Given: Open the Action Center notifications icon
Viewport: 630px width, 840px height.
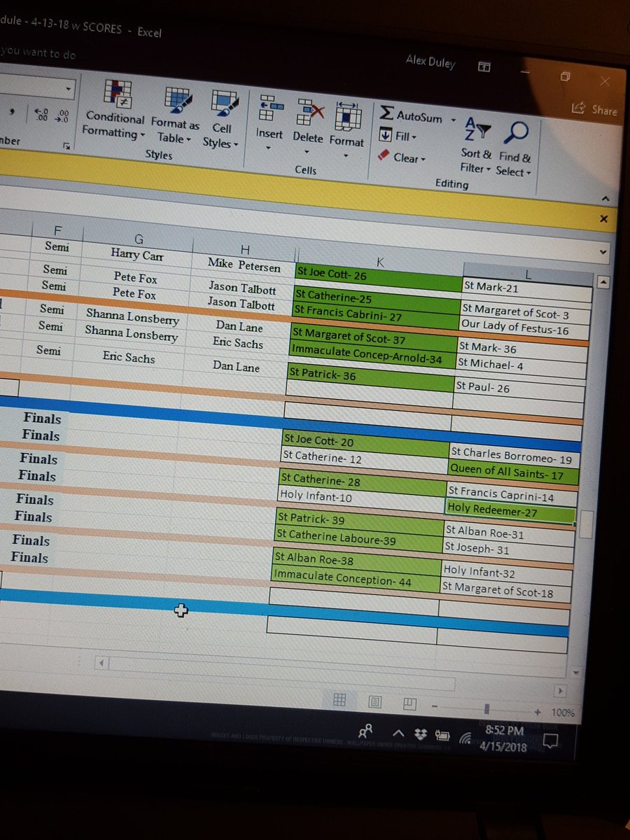Looking at the screenshot, I should [x=551, y=740].
